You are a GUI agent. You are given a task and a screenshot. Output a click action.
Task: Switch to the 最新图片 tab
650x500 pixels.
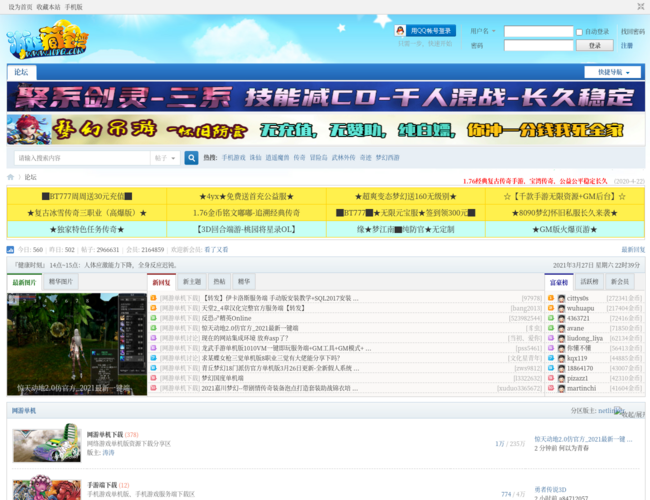tap(24, 282)
